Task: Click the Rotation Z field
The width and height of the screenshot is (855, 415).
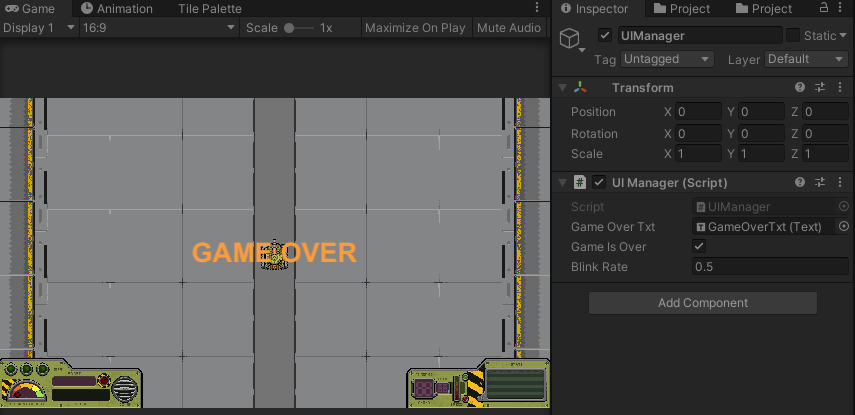Action: [825, 134]
